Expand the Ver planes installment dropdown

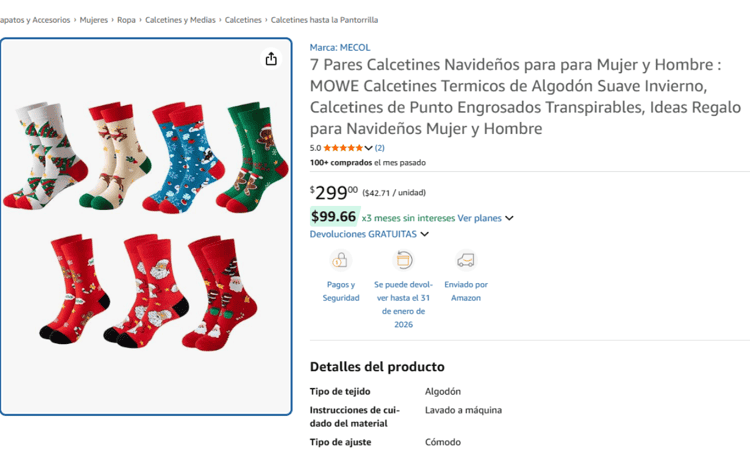coord(509,218)
